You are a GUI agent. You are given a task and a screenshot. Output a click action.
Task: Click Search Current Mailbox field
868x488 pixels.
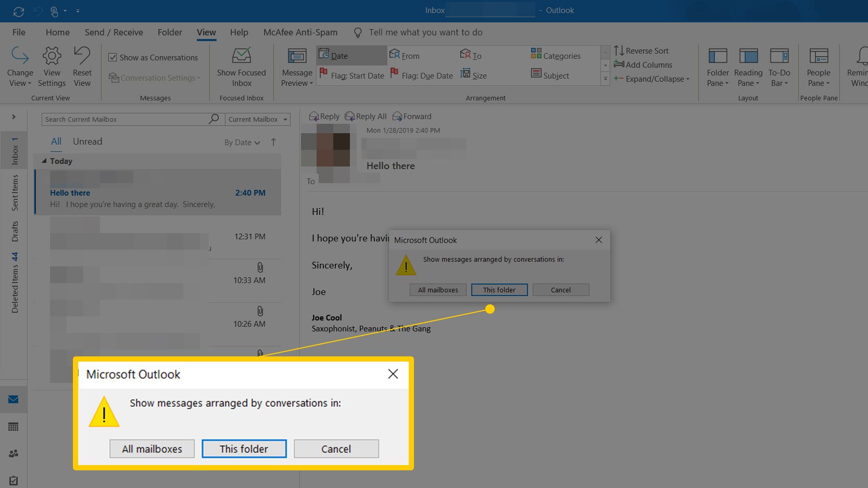(125, 119)
